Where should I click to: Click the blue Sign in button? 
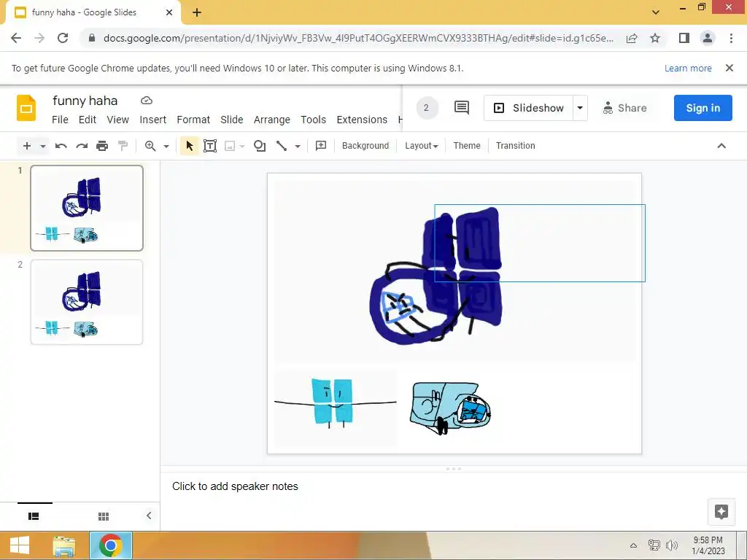[703, 108]
